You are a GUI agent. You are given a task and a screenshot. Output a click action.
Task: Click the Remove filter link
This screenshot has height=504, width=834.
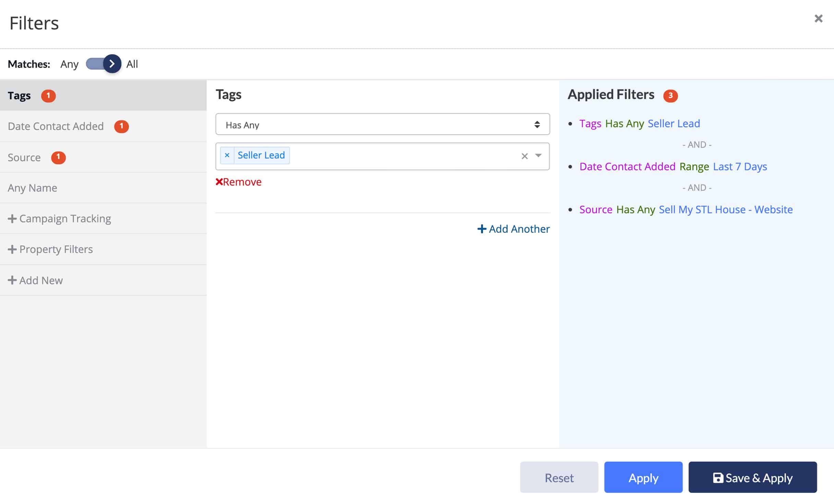pos(239,181)
